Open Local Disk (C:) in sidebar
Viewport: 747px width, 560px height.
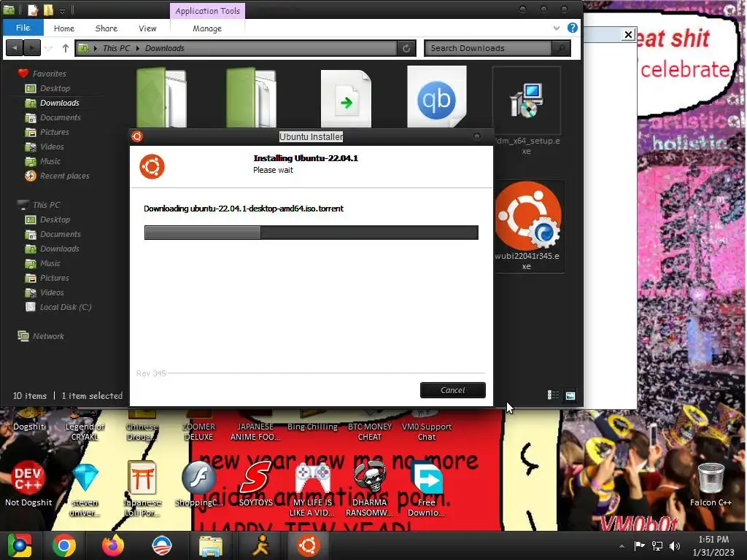(x=58, y=307)
